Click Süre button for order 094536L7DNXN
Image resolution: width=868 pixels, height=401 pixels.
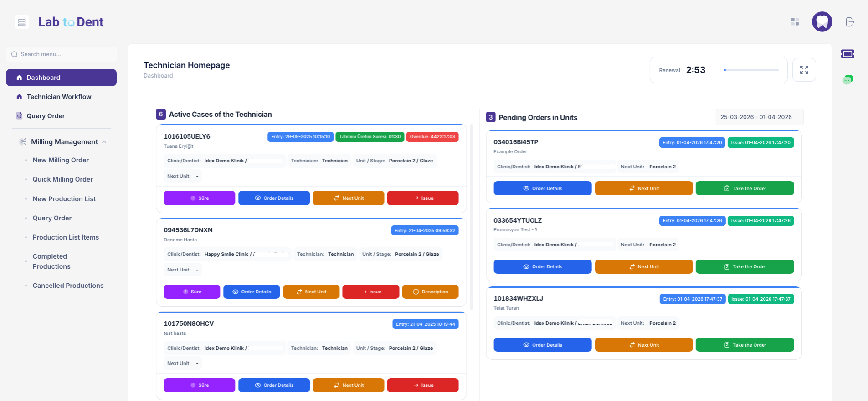[x=192, y=292]
